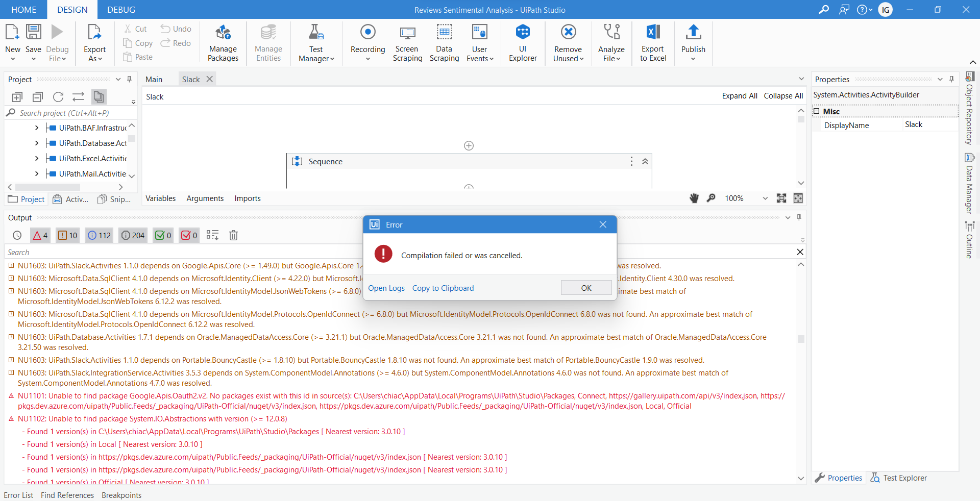Publish the project
The height and width of the screenshot is (501, 980).
click(x=693, y=43)
